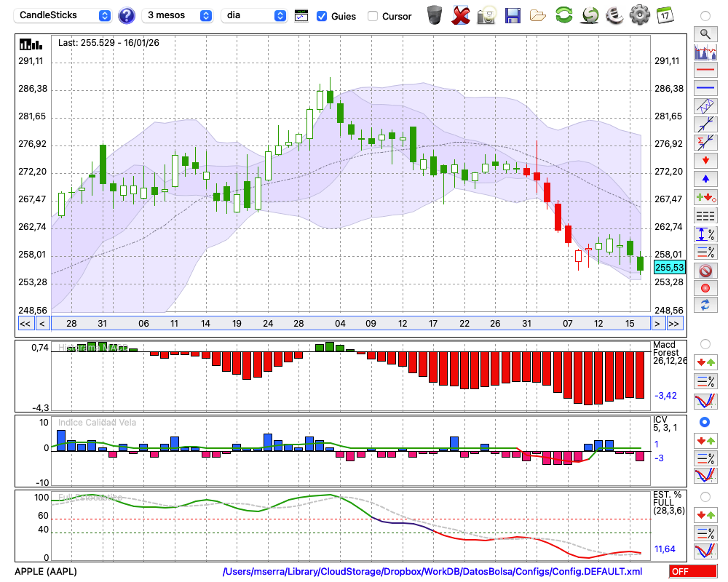Viewport: 728px width, 582px height.
Task: Open the CandleSticks chart type dropdown
Action: point(64,15)
